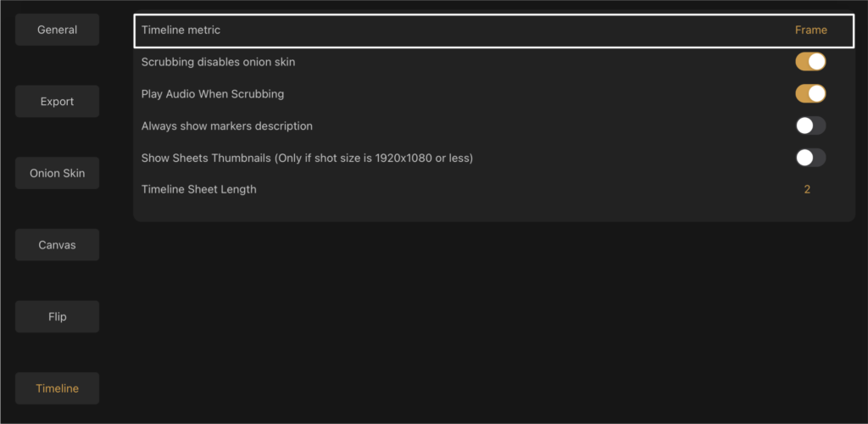Turn off Play Audio When Scrubbing switch

[810, 93]
